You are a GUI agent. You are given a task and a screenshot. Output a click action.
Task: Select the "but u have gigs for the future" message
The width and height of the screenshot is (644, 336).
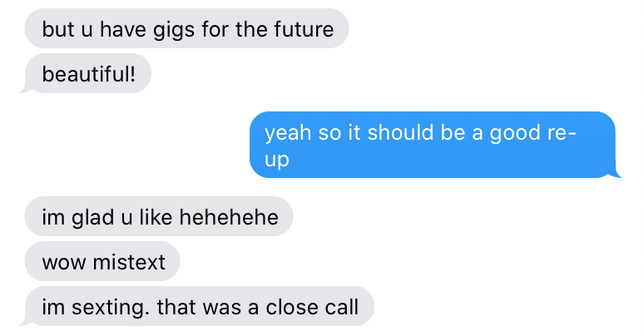186,28
